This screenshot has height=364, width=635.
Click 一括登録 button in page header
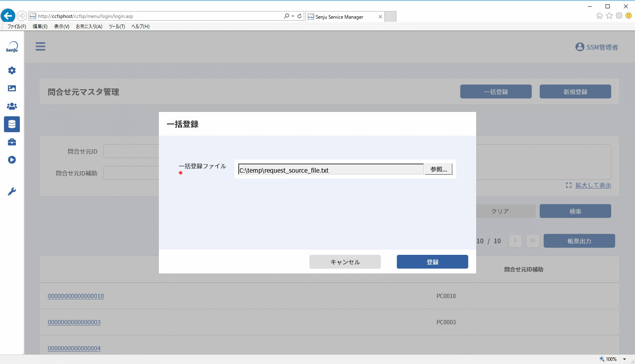tap(496, 92)
